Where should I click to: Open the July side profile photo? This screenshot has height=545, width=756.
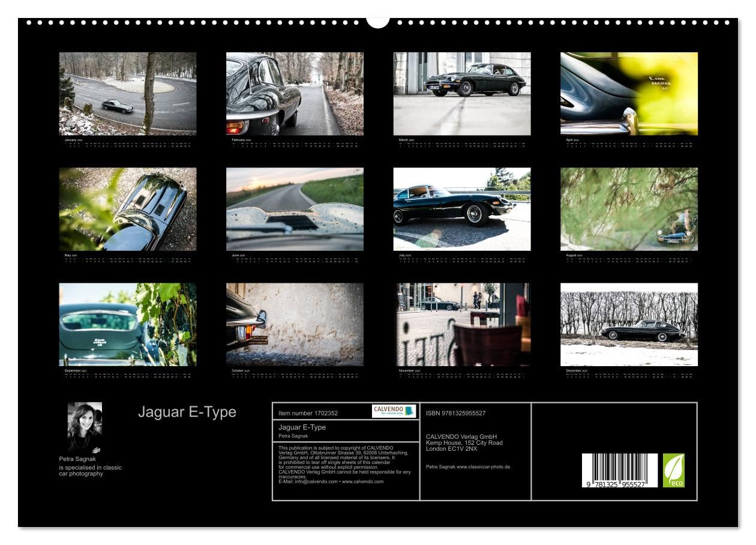click(x=462, y=209)
